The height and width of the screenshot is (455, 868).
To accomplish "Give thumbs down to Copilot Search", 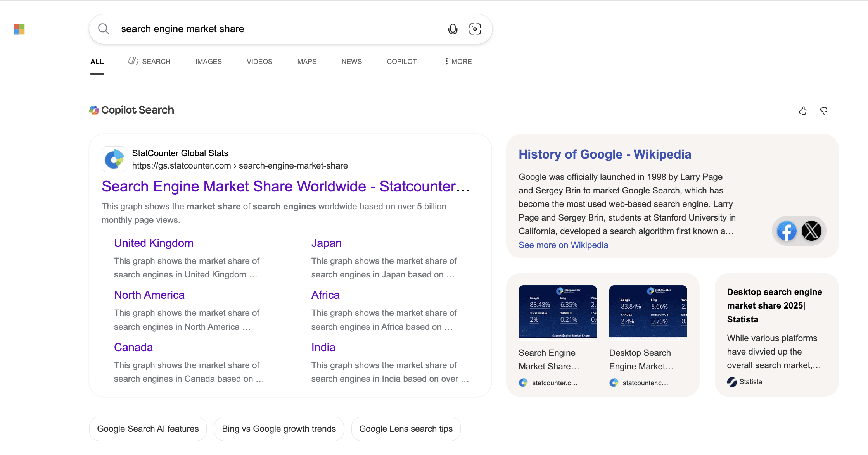I will click(823, 111).
